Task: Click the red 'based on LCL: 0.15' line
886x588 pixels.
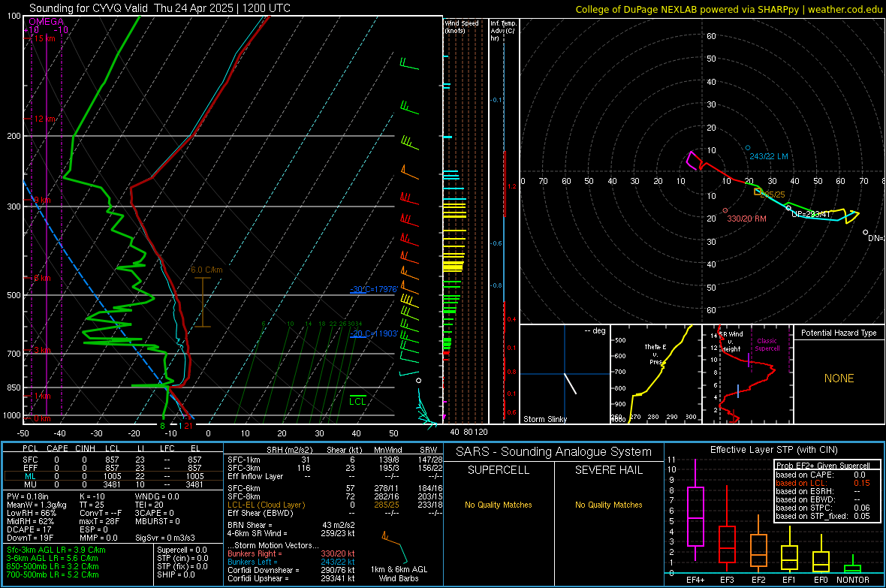Action: [x=823, y=483]
